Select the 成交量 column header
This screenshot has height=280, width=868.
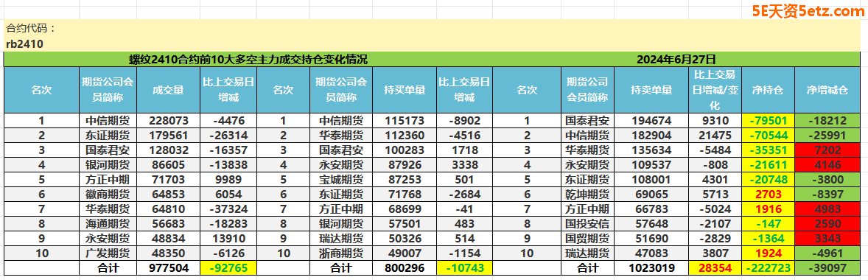(x=168, y=90)
